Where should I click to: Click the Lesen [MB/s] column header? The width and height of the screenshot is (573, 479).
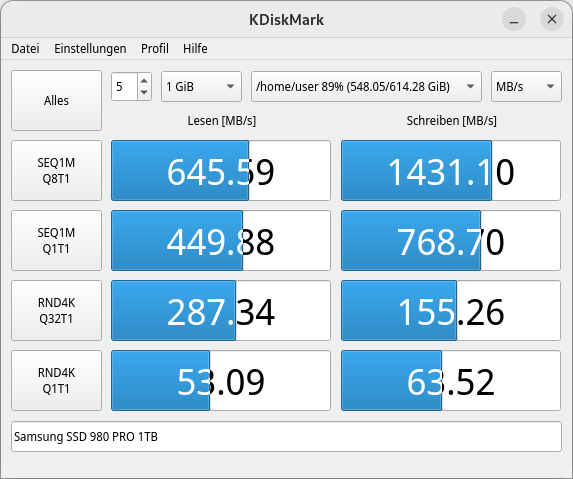[222, 121]
